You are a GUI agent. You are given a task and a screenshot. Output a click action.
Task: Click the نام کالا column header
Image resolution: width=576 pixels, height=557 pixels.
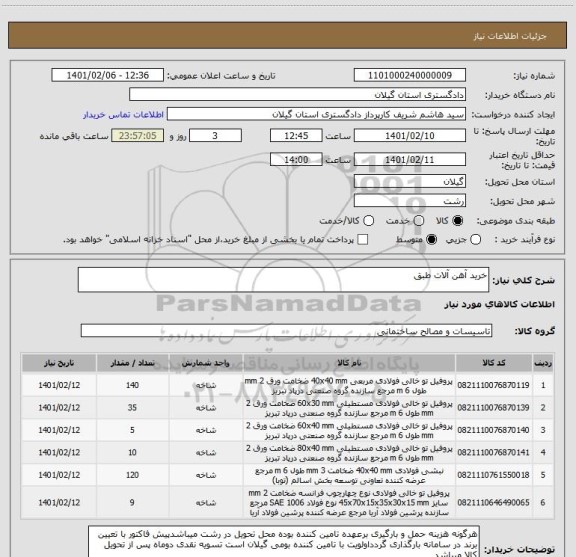(349, 363)
